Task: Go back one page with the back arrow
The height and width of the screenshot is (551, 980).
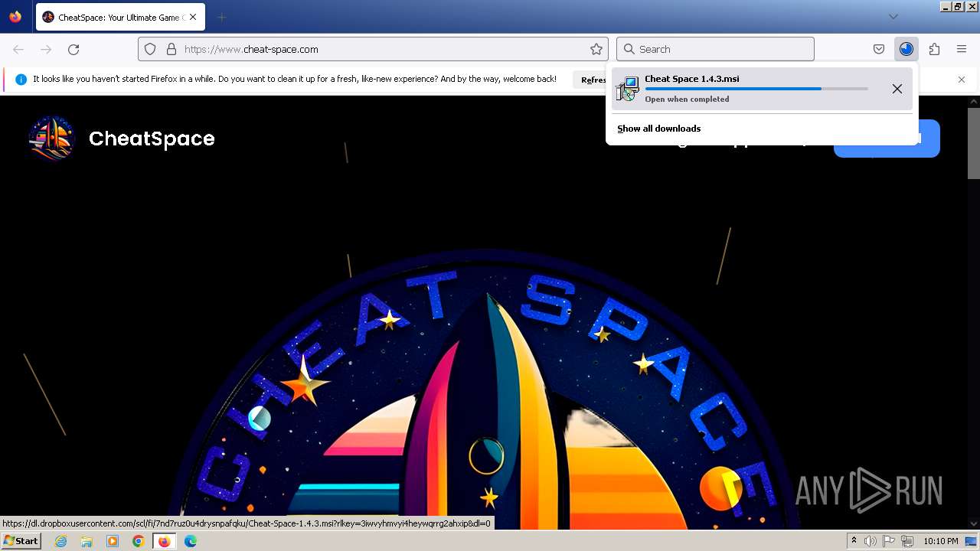Action: (x=18, y=49)
